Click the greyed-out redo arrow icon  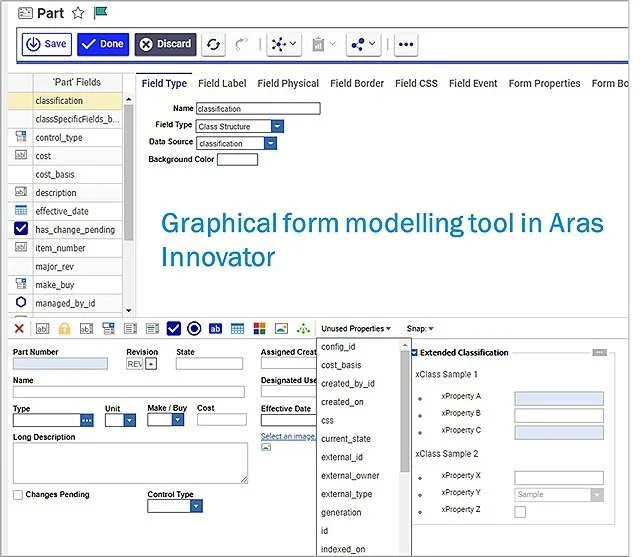click(241, 44)
